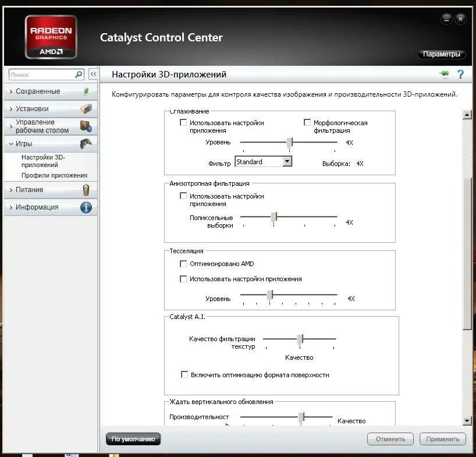Open the Параметры menu
This screenshot has height=457, width=476.
click(442, 54)
